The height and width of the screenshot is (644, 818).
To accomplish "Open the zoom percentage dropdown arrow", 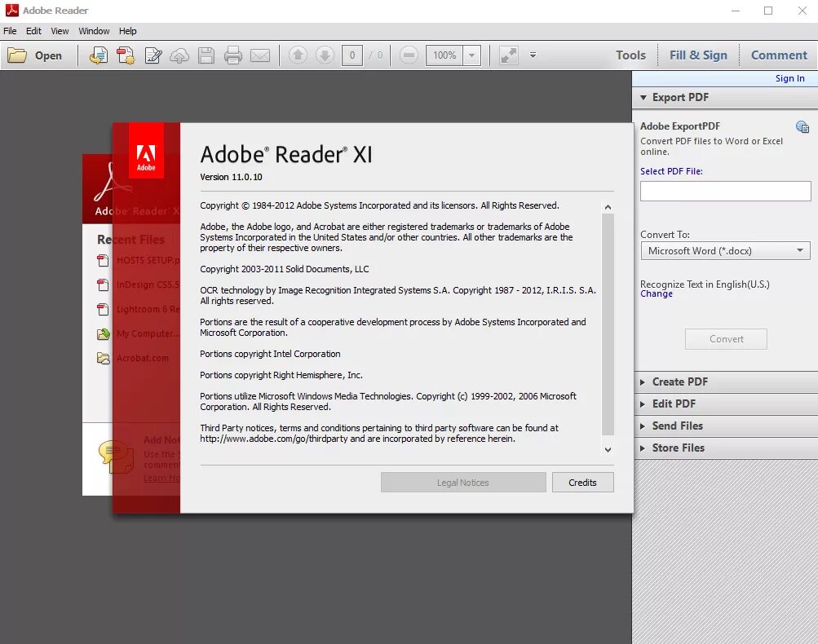I will [x=471, y=55].
